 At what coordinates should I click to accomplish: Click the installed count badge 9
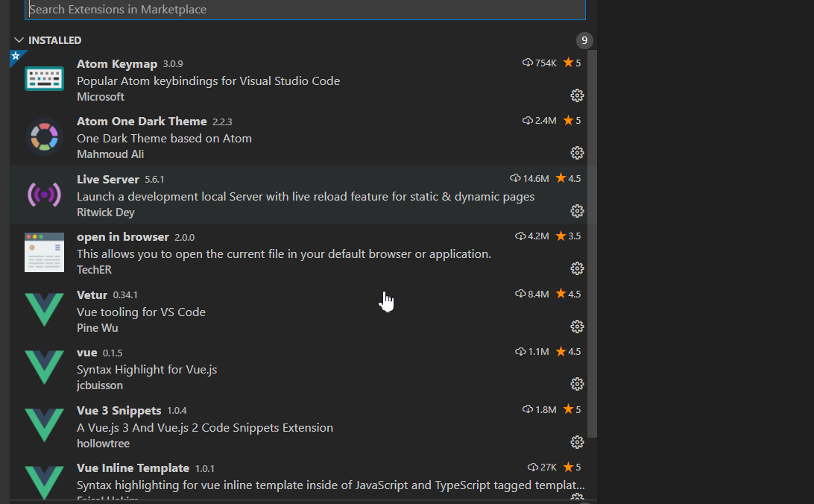(x=584, y=40)
